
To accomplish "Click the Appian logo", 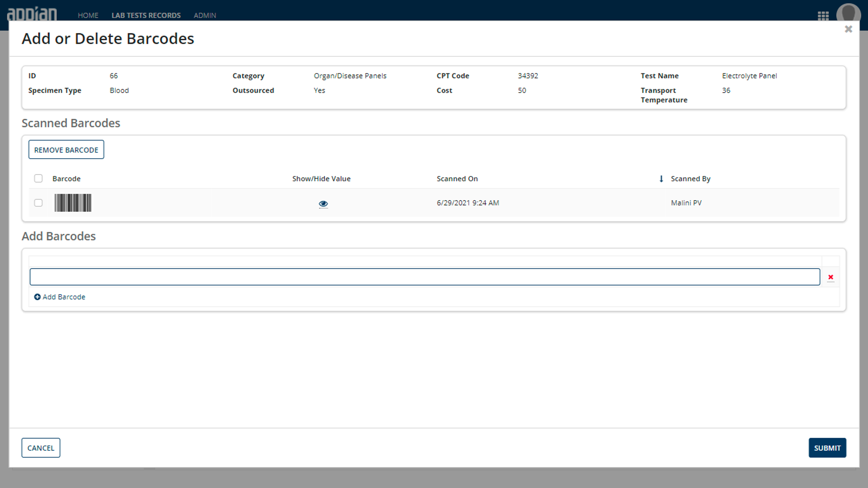I will coord(32,14).
